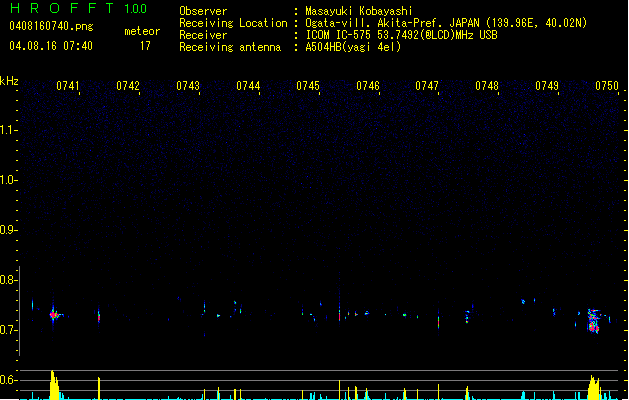This screenshot has width=629, height=400.
Task: Click the large meteor echo cluster near 0750
Action: coord(593,321)
